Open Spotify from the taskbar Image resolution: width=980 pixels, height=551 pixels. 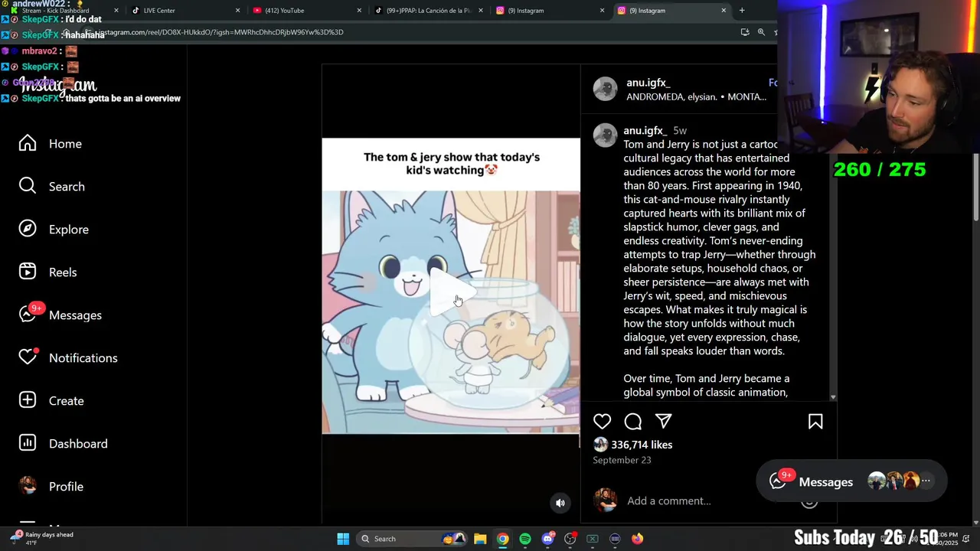tap(525, 539)
